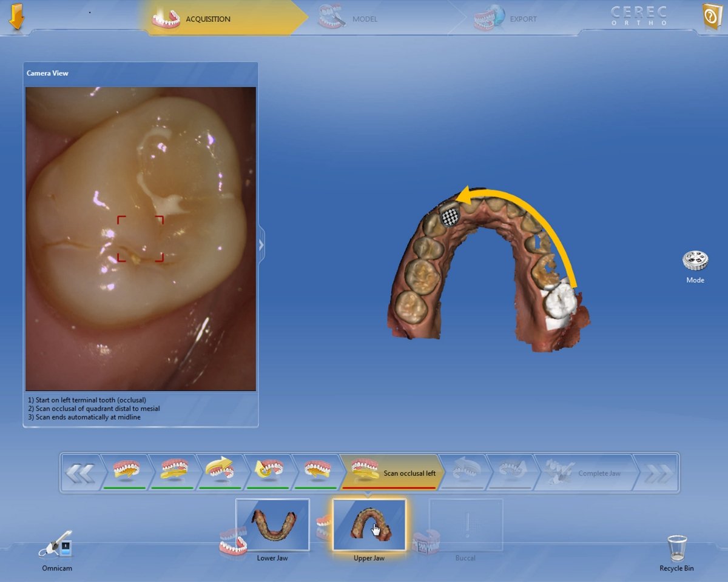The image size is (728, 582).
Task: Click the Omnicam label
Action: click(x=56, y=569)
